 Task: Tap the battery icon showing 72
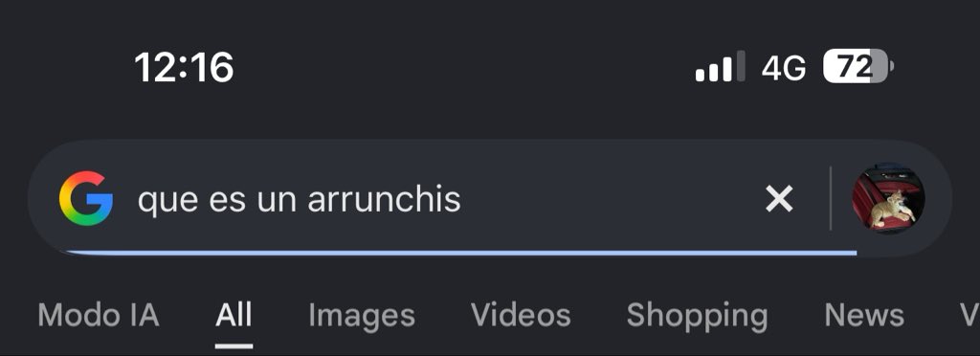858,66
